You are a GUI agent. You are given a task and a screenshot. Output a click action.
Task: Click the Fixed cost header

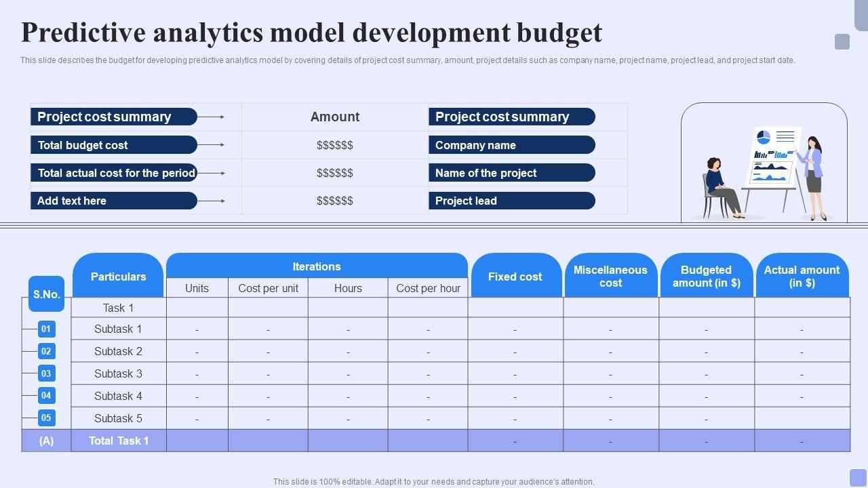[x=515, y=277]
